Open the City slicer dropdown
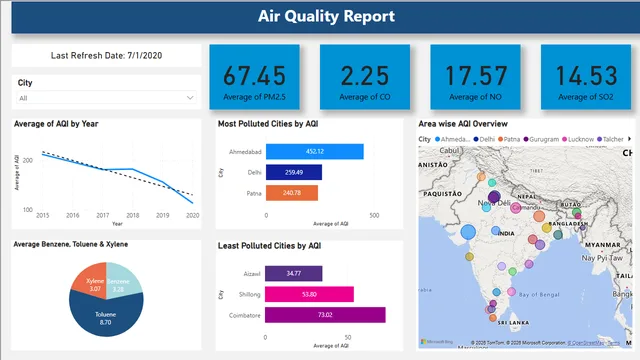Viewport: 640px width, 360px height. [106, 98]
